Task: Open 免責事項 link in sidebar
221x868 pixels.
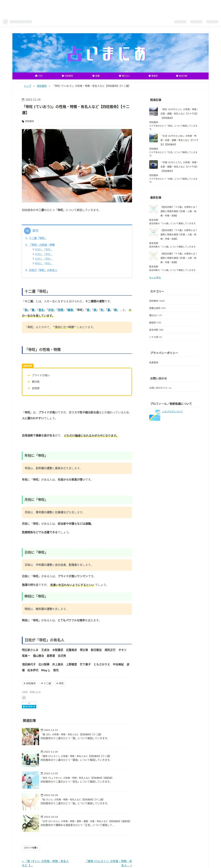Action: tap(154, 363)
